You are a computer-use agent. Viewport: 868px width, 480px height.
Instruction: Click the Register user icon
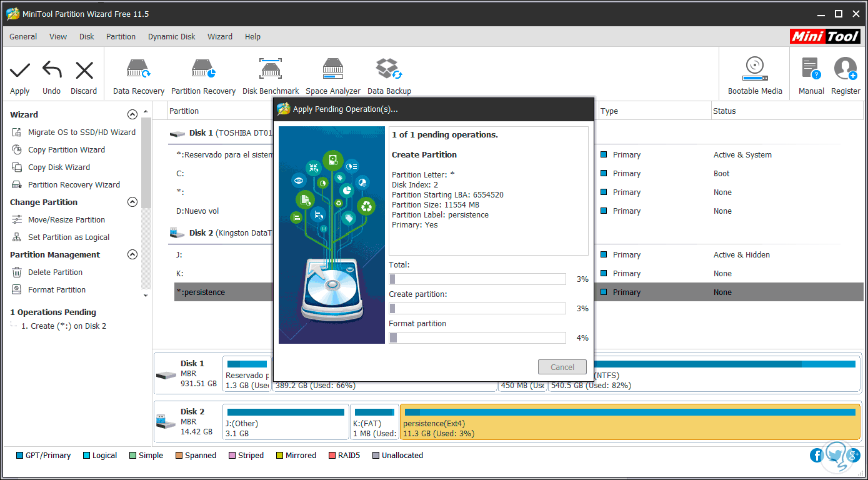[x=846, y=69]
